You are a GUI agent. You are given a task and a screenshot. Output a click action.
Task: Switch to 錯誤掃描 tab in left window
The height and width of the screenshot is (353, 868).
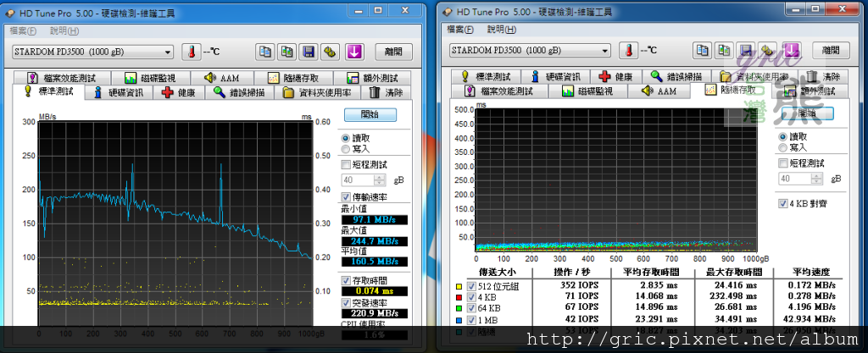pyautogui.click(x=240, y=92)
